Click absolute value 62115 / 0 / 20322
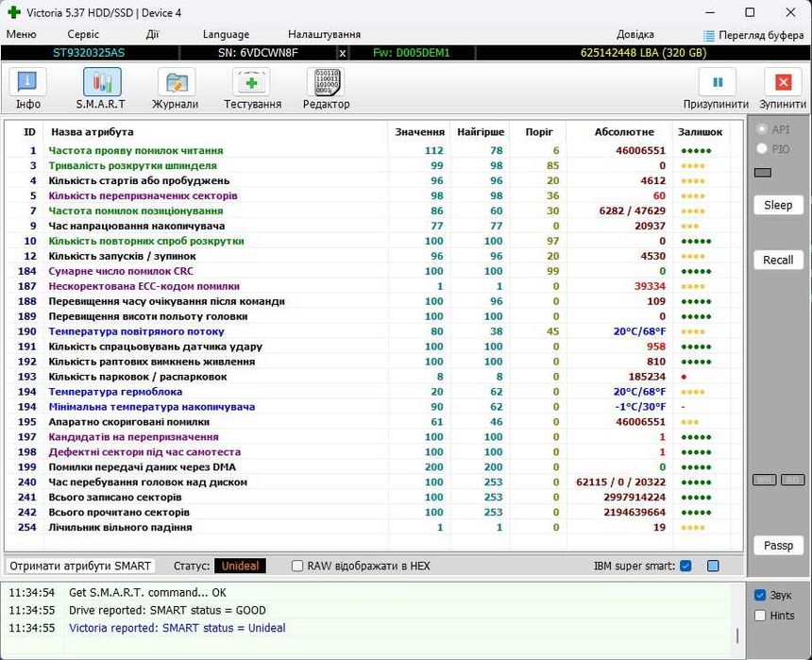This screenshot has height=660, width=812. [621, 482]
